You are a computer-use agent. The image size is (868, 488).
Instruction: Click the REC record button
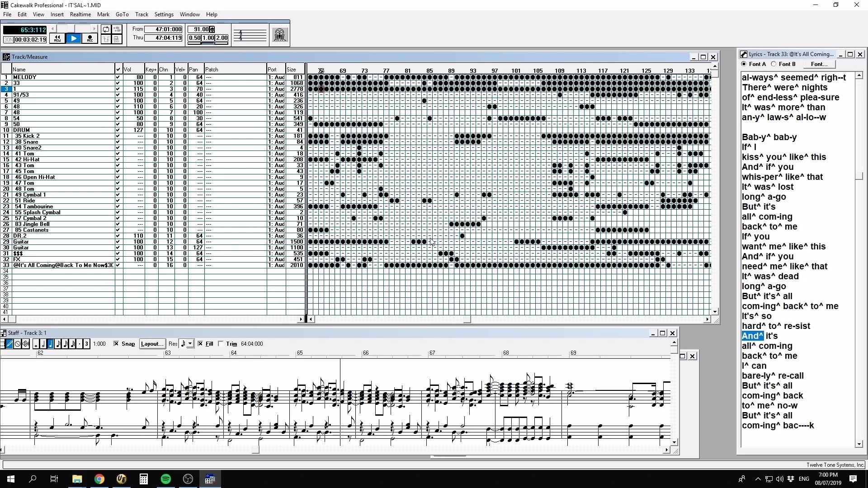[x=90, y=39]
